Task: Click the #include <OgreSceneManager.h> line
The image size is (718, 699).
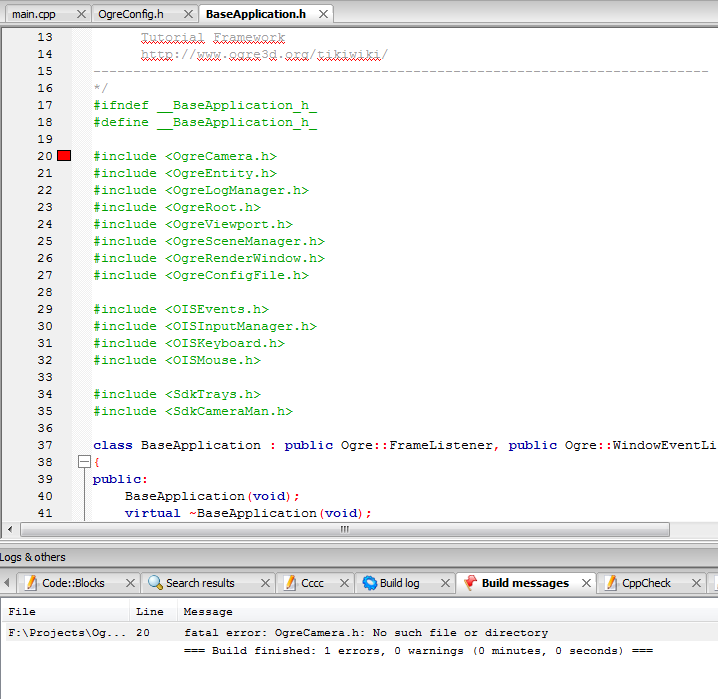Action: tap(209, 241)
